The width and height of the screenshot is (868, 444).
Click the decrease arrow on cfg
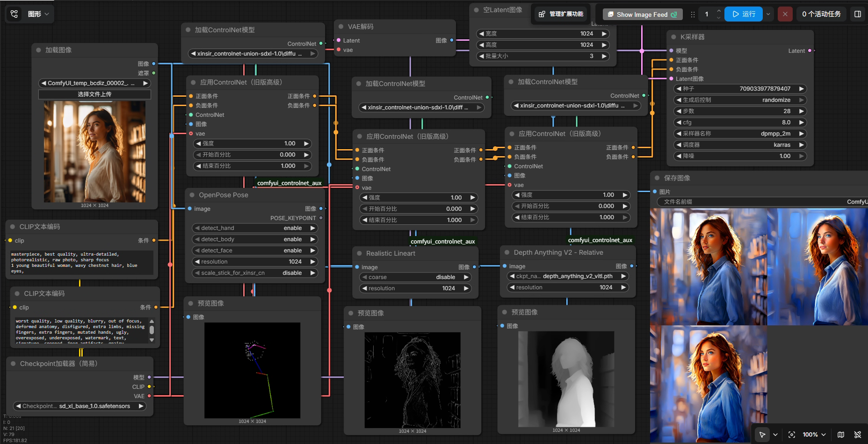pos(679,122)
